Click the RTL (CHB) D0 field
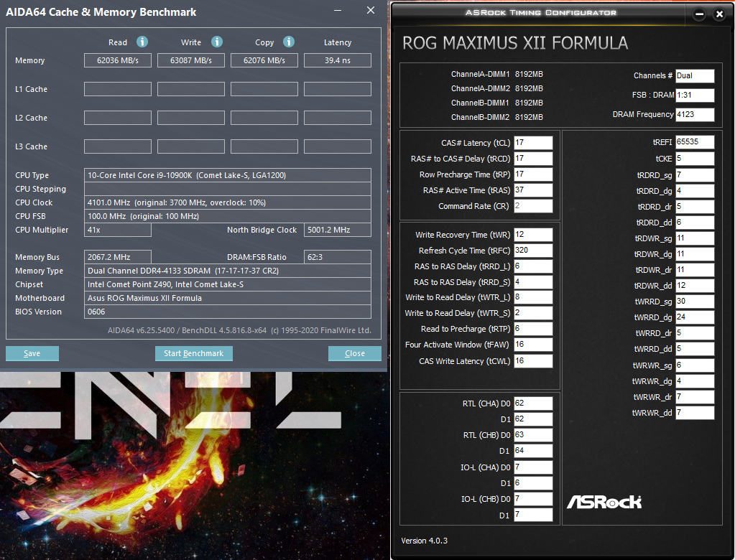This screenshot has width=735, height=560. click(533, 435)
